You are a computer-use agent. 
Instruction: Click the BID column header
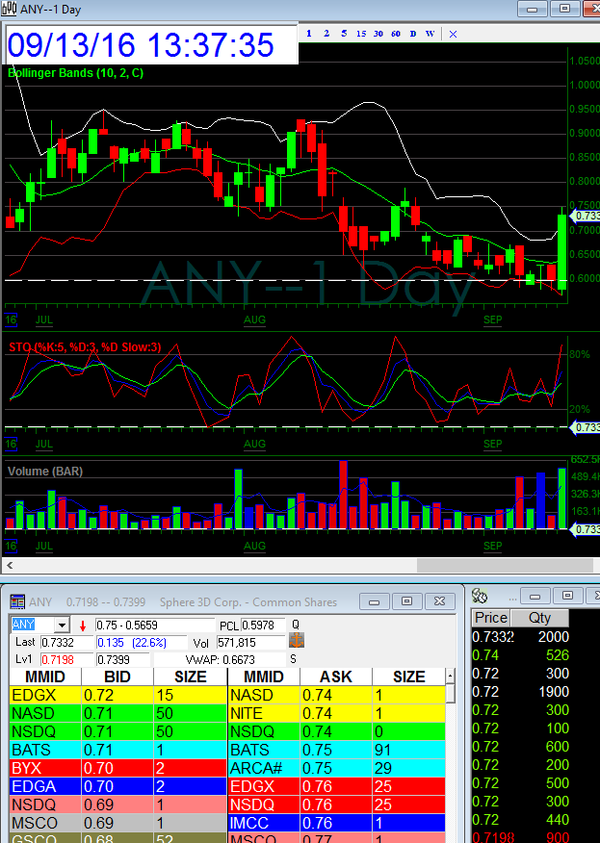coord(116,677)
